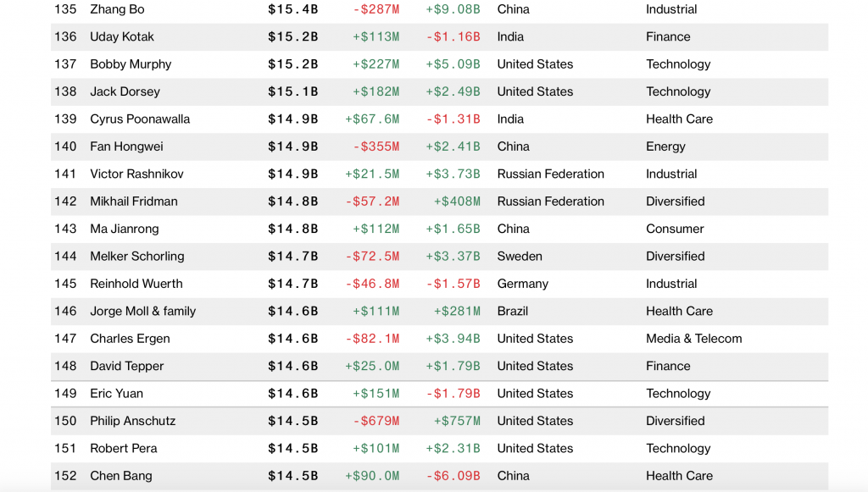This screenshot has height=492, width=868.
Task: Select Fan Hongwei in the list
Action: 126,146
